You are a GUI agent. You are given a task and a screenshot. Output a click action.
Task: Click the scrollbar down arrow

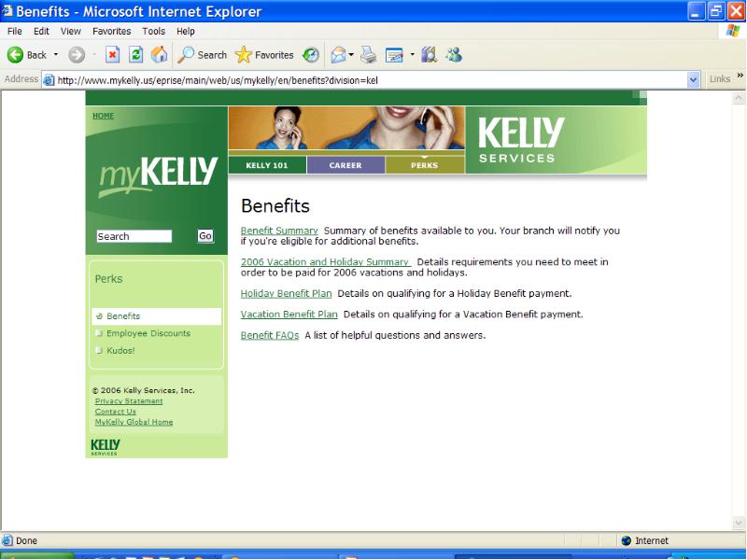coord(739,524)
